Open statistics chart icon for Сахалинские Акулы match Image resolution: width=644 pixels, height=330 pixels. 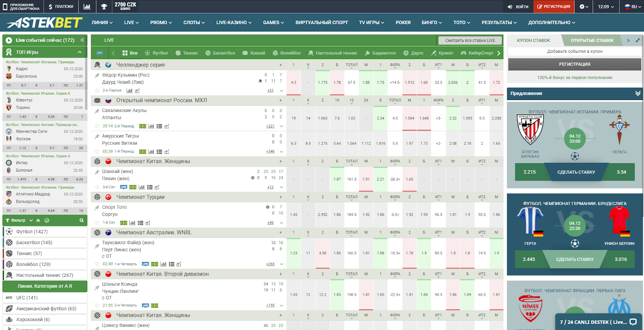(x=151, y=126)
